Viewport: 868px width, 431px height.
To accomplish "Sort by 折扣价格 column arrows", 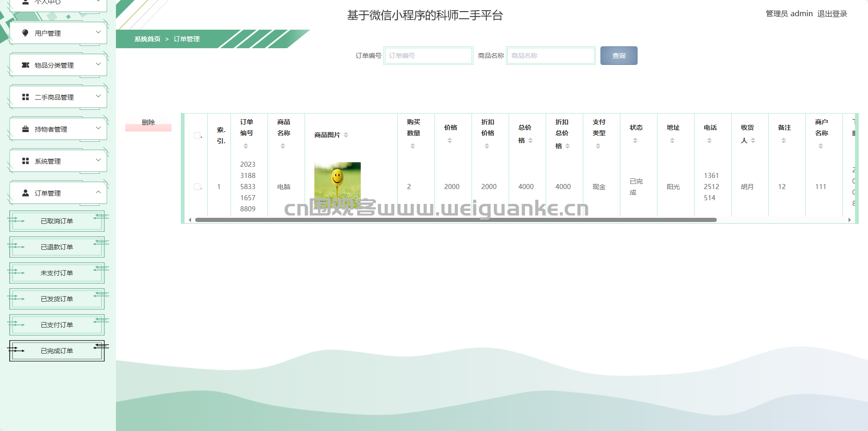I will point(487,146).
